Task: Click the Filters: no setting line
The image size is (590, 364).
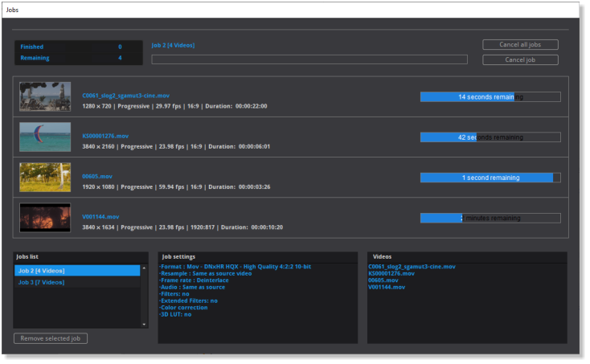Action: [x=174, y=293]
